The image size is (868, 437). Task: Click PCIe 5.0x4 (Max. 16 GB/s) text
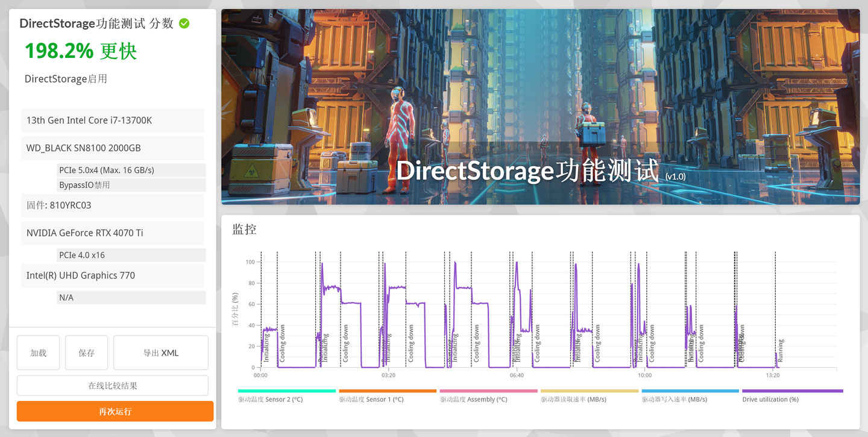[107, 171]
